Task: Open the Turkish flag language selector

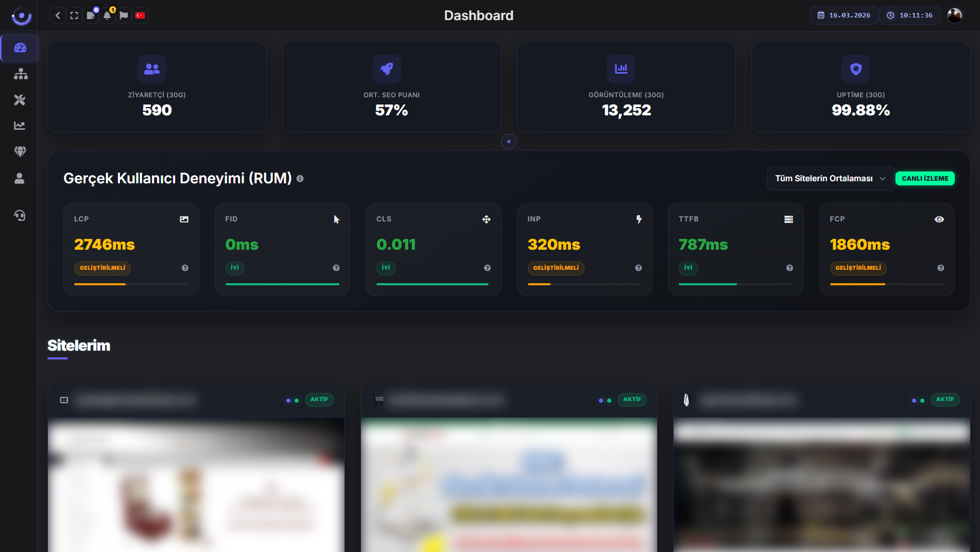Action: (x=140, y=15)
